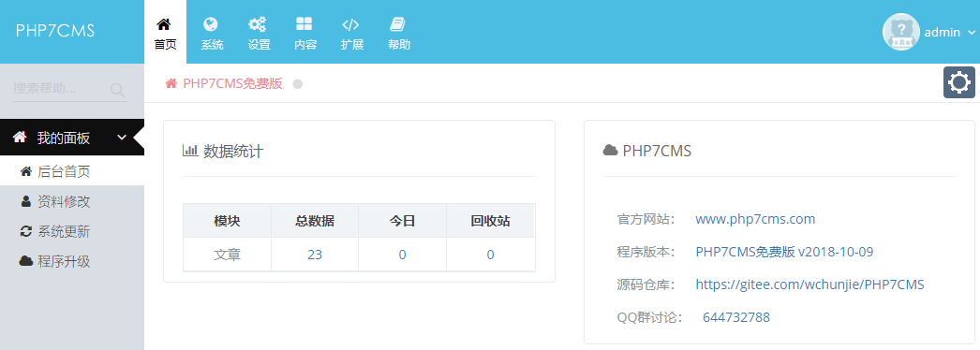The height and width of the screenshot is (350, 980).
Task: Open the 设置 gears icon menu
Action: [x=259, y=33]
